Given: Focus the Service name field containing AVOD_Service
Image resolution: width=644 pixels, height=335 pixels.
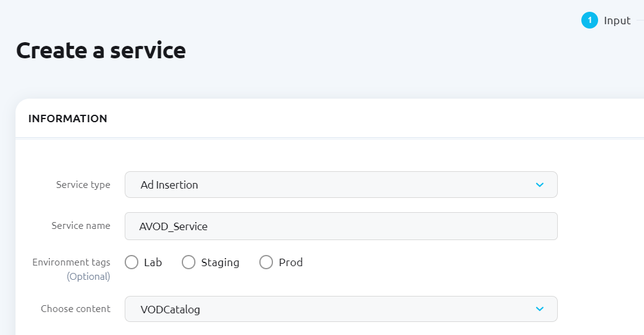Looking at the screenshot, I should click(x=341, y=226).
